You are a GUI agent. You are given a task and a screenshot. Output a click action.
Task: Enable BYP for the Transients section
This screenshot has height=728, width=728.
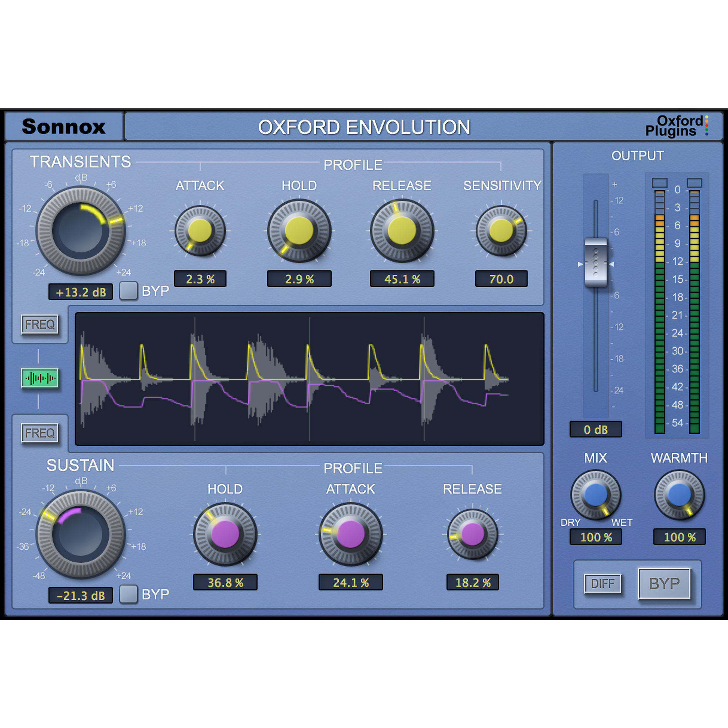(x=129, y=290)
